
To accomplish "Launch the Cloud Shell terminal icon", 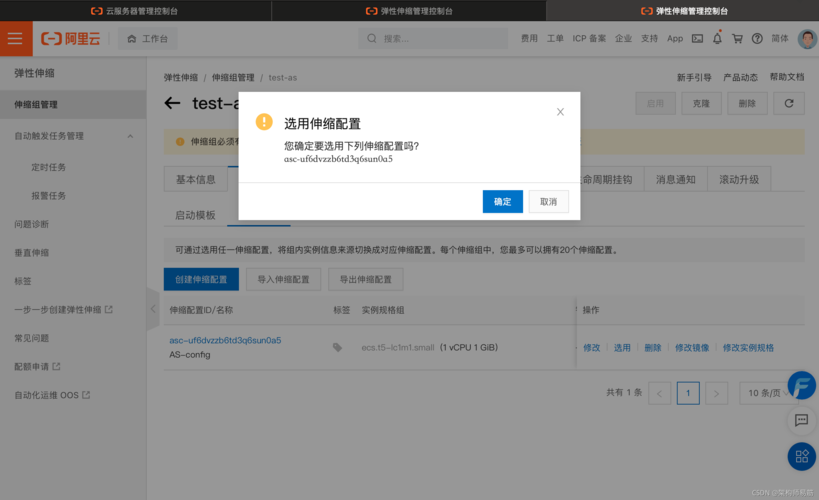I will (x=697, y=39).
